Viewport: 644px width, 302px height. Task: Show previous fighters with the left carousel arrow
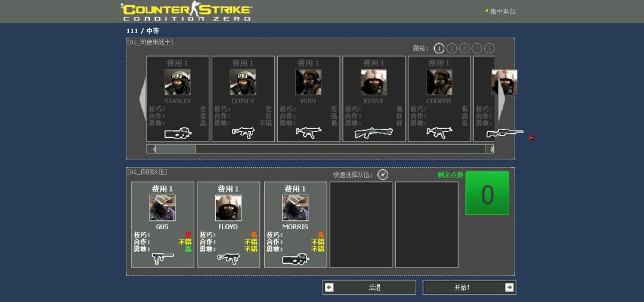(x=143, y=98)
